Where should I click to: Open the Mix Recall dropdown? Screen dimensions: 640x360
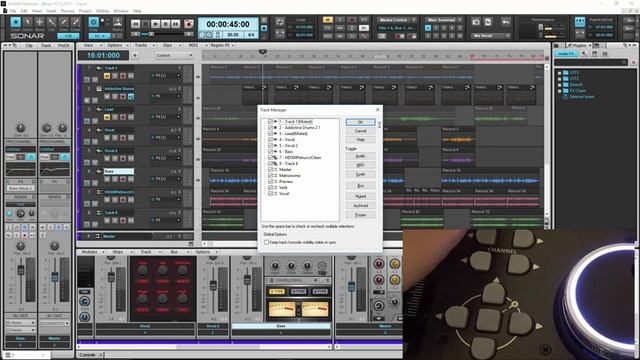click(491, 36)
